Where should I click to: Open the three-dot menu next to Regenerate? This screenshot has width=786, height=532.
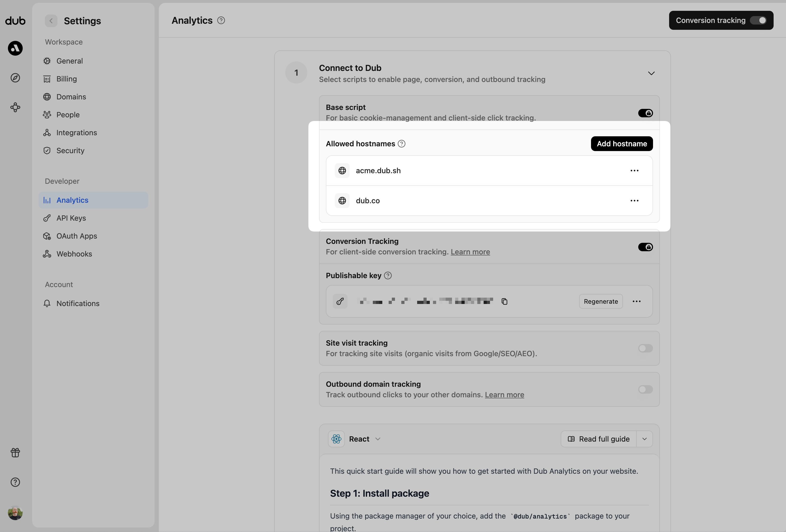tap(636, 301)
